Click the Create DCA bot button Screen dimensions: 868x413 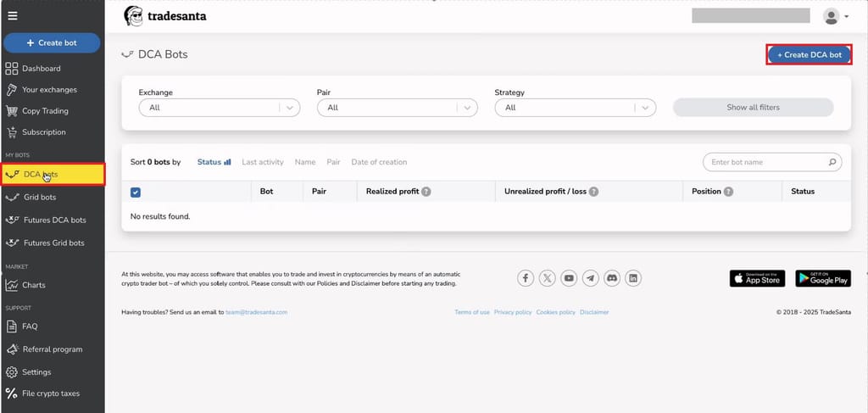click(x=810, y=55)
